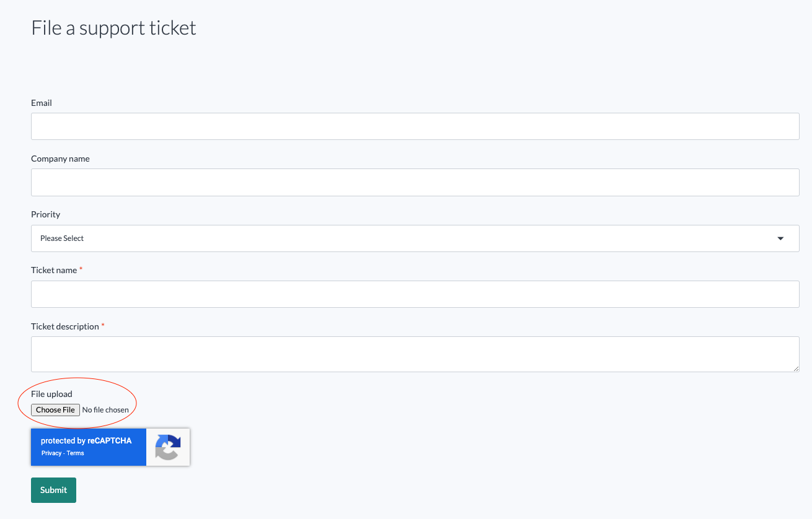The image size is (812, 519).
Task: Click the Priority dropdown arrow icon
Action: [780, 238]
